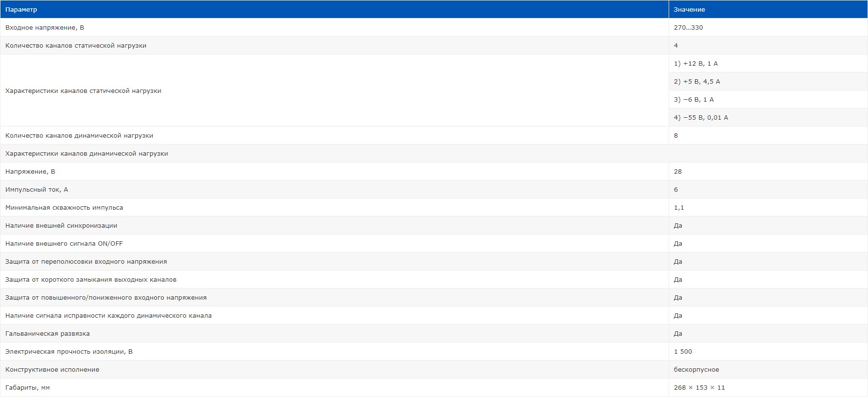
Task: Select Количество каналов динамической нагрузки row
Action: [x=79, y=136]
